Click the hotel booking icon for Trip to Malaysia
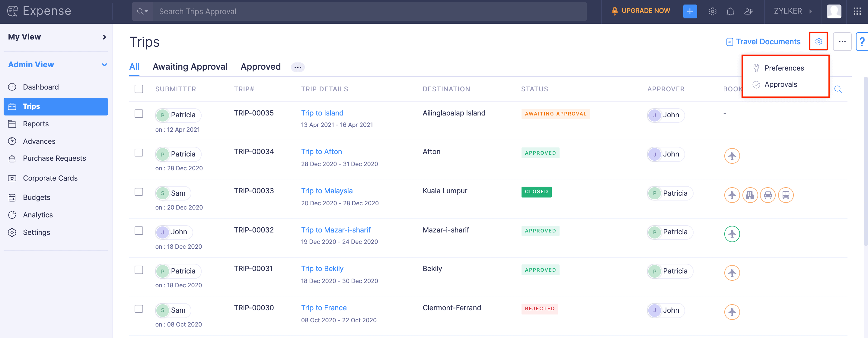The image size is (868, 338). click(750, 195)
